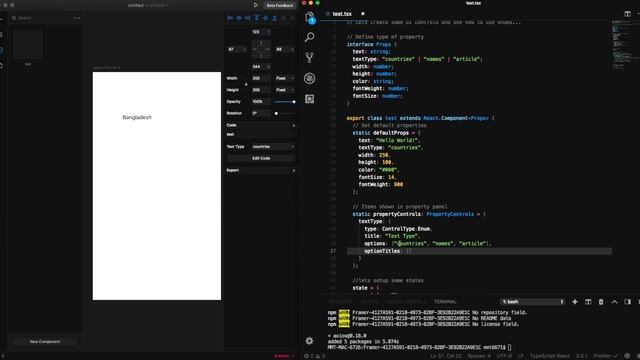Open the Components panel in Framer sidebar
The height and width of the screenshot is (360, 640).
point(2,50)
